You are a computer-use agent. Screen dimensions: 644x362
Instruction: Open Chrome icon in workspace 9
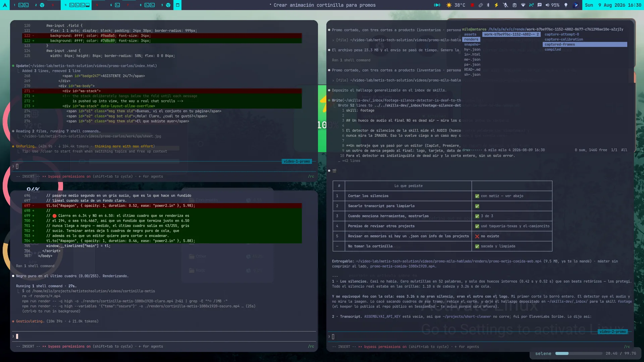tap(168, 5)
